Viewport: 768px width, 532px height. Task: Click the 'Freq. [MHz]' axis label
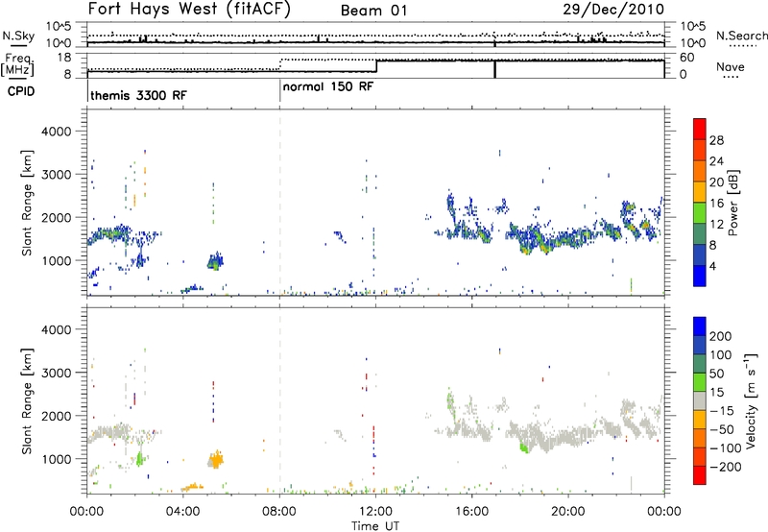tap(18, 65)
